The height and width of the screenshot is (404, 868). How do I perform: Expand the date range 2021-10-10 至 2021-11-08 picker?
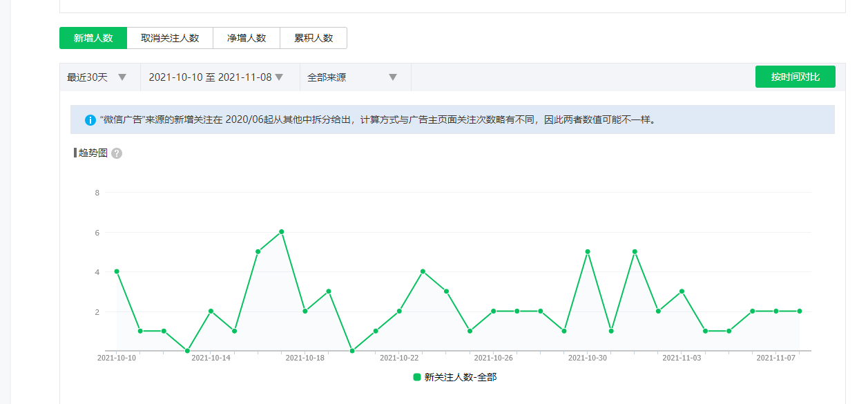click(x=216, y=77)
